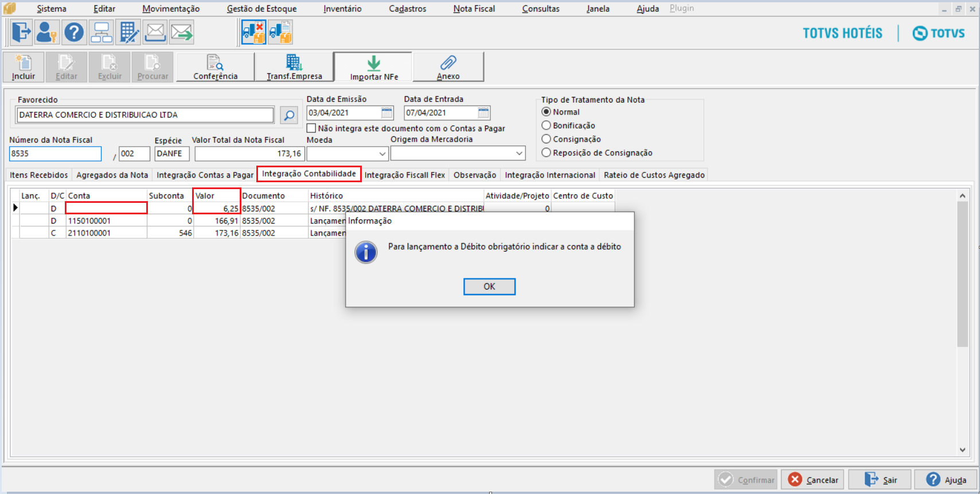This screenshot has width=980, height=494.
Task: Click the bottom Ajuda button
Action: 946,480
